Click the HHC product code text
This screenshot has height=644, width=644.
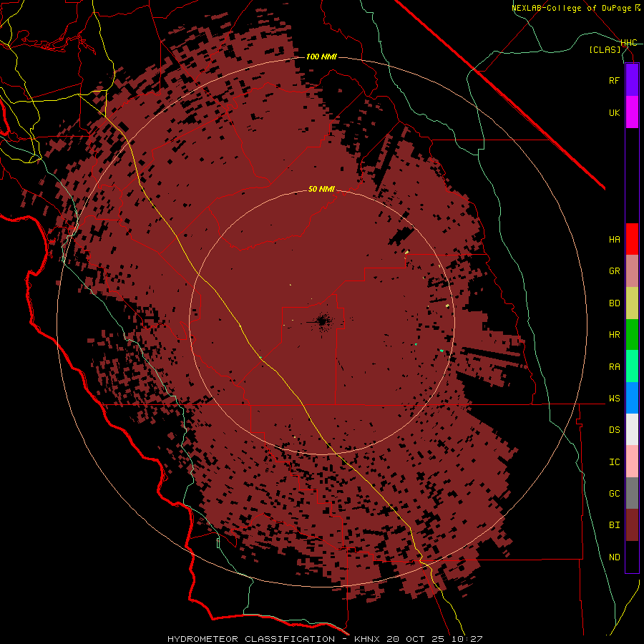coord(629,43)
